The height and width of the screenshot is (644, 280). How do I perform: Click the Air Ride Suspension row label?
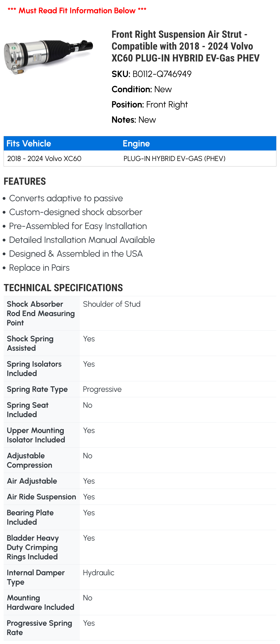tap(41, 497)
